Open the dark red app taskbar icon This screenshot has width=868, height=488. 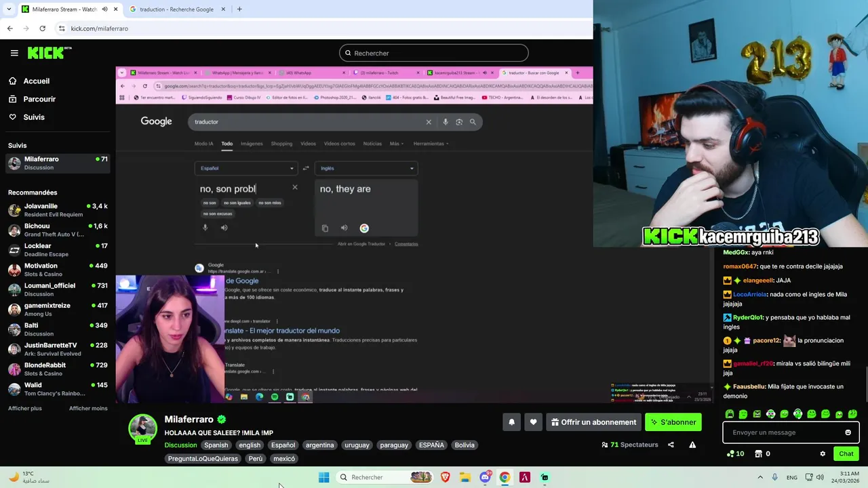click(x=524, y=477)
